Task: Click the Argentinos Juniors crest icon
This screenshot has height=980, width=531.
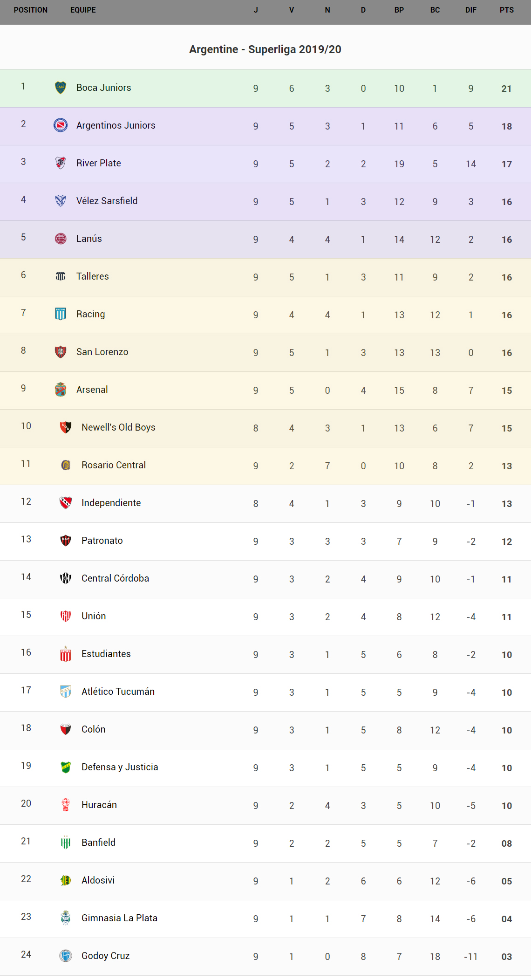Action: click(61, 125)
